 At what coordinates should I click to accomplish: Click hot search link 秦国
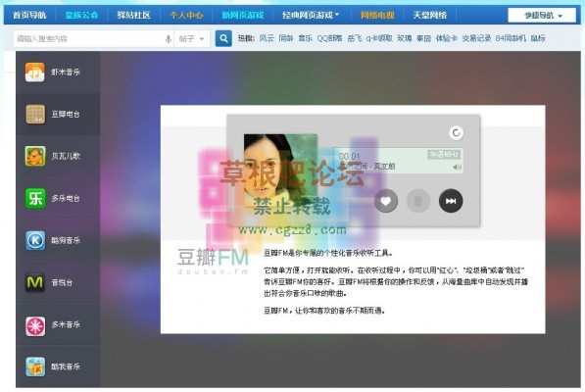(x=424, y=38)
